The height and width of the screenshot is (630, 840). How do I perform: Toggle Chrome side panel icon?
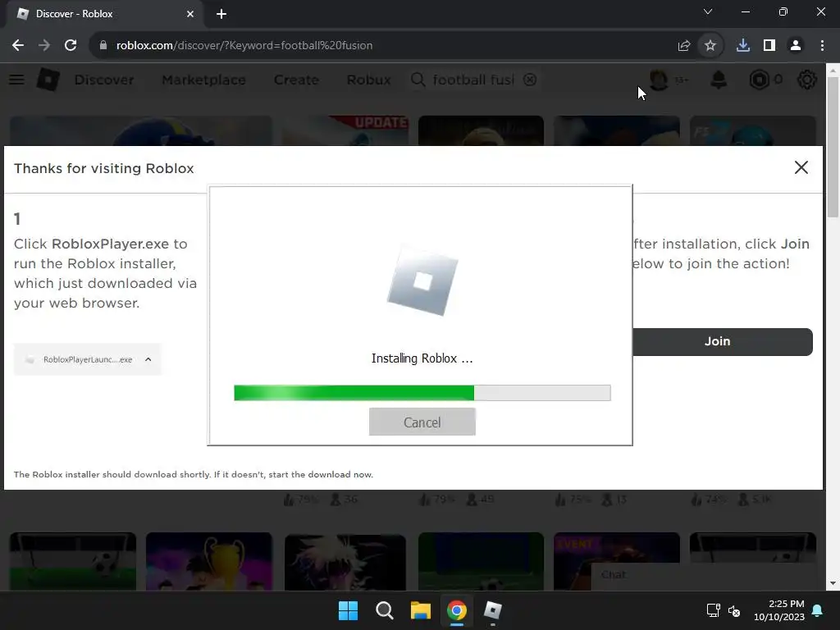tap(769, 46)
